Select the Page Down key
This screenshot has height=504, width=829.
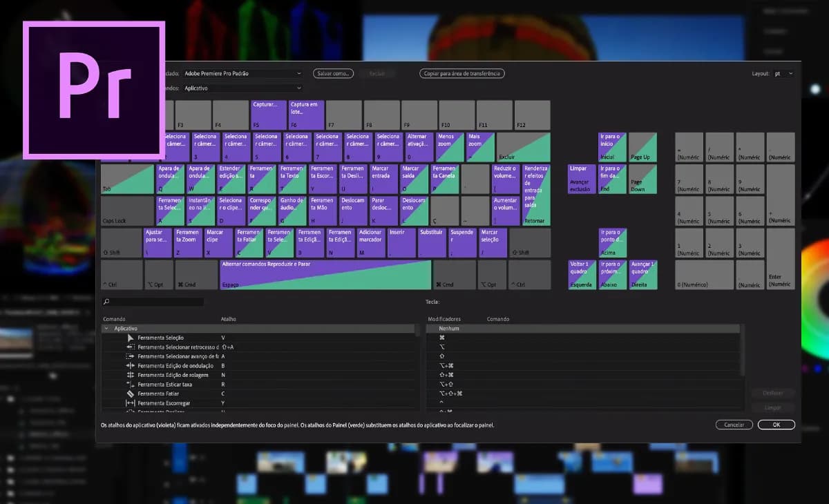[x=642, y=179]
